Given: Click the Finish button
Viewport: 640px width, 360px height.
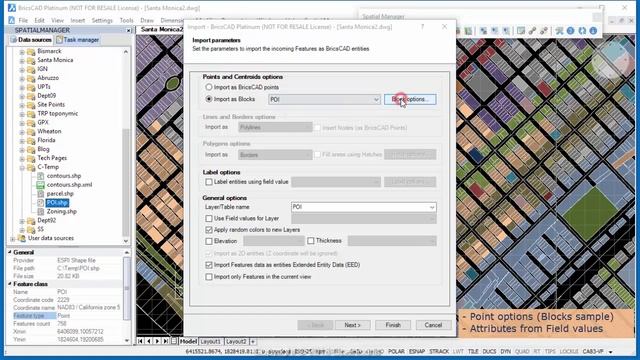Looking at the screenshot, I should pyautogui.click(x=393, y=325).
